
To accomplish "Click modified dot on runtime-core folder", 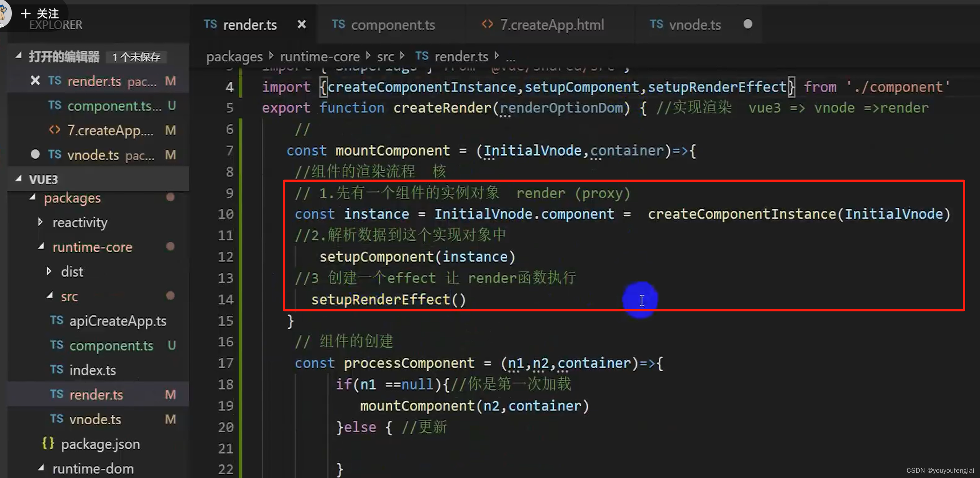I will tap(170, 247).
